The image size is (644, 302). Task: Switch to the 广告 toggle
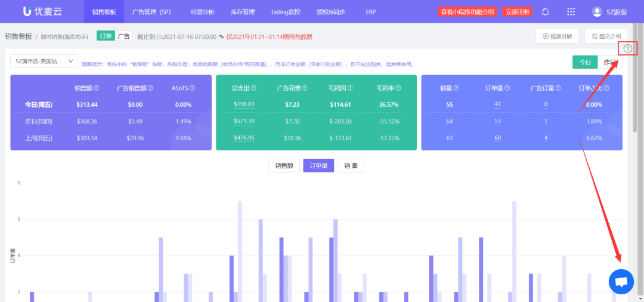click(x=123, y=36)
